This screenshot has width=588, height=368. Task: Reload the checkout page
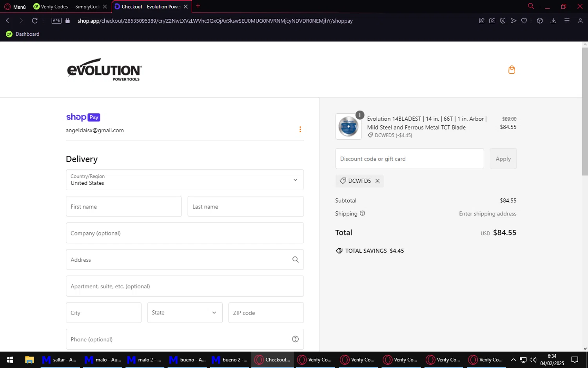(x=35, y=21)
